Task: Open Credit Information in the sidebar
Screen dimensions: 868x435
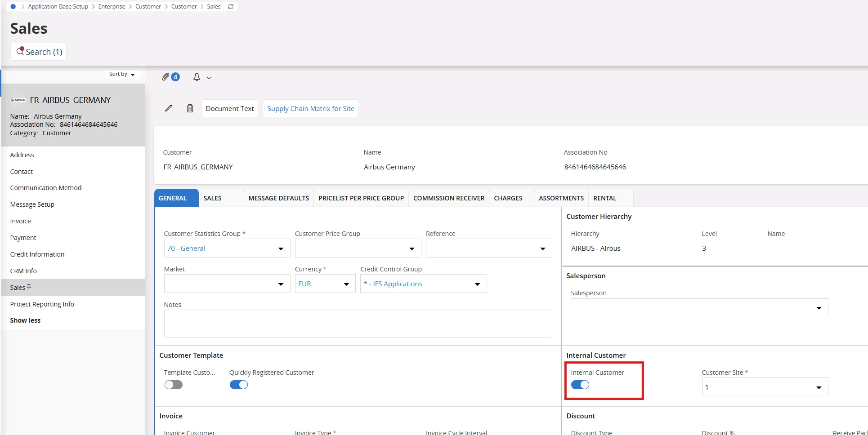Action: click(x=37, y=254)
